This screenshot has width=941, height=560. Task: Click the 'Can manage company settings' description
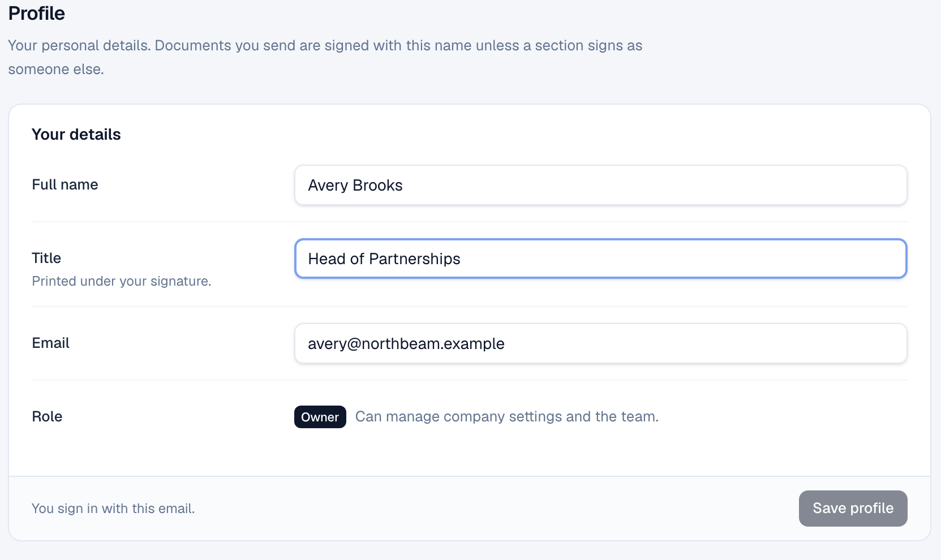click(507, 416)
